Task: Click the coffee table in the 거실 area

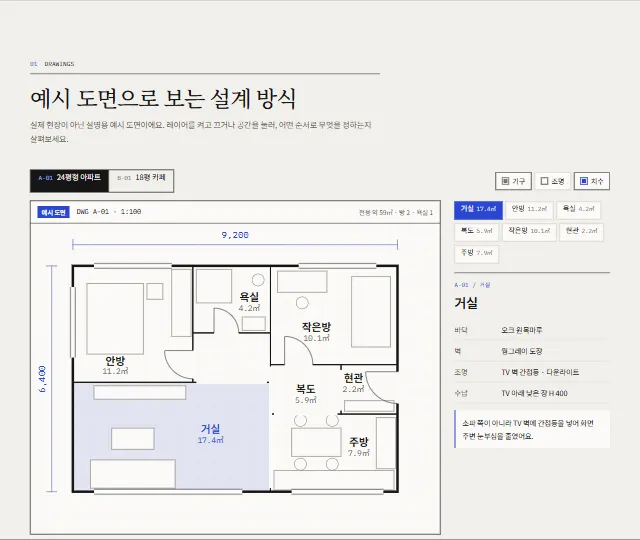Action: [133, 439]
